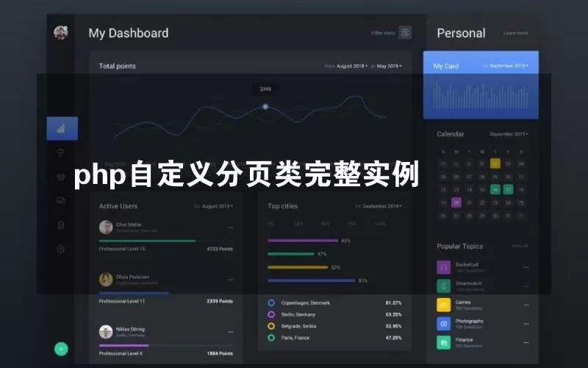Click View all next to Popular Topics
Viewport: 588px width, 368px height.
tap(520, 246)
